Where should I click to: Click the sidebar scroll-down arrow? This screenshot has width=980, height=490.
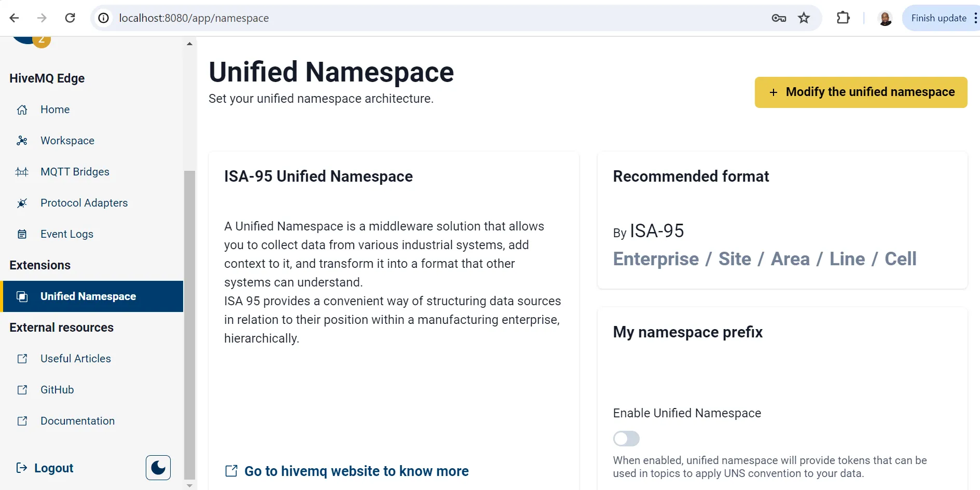[x=190, y=486]
